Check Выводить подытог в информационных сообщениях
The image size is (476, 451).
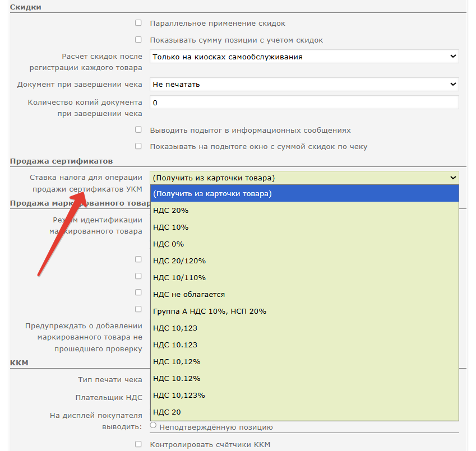[138, 130]
